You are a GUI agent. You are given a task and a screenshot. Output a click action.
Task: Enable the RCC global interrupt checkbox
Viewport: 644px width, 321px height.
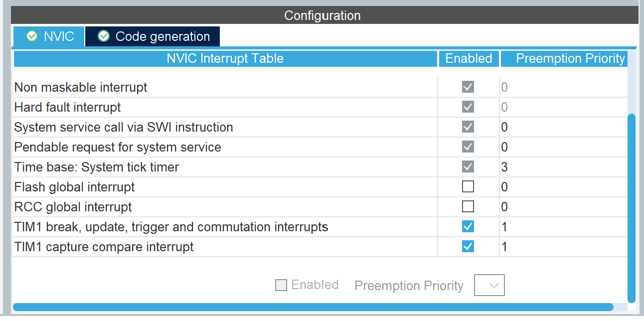(x=468, y=207)
